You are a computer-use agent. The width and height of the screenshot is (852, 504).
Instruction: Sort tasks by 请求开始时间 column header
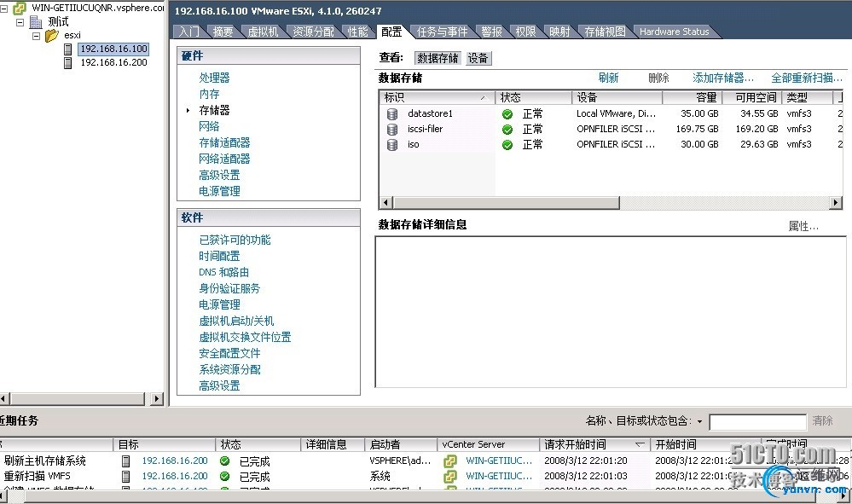pyautogui.click(x=594, y=444)
